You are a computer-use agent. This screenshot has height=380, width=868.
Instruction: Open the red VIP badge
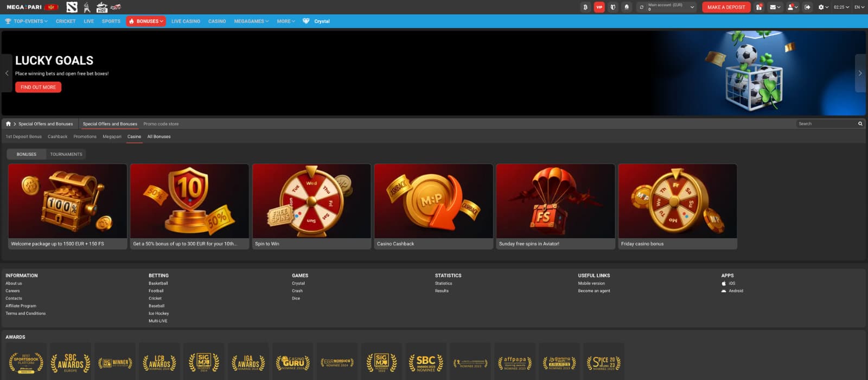599,7
